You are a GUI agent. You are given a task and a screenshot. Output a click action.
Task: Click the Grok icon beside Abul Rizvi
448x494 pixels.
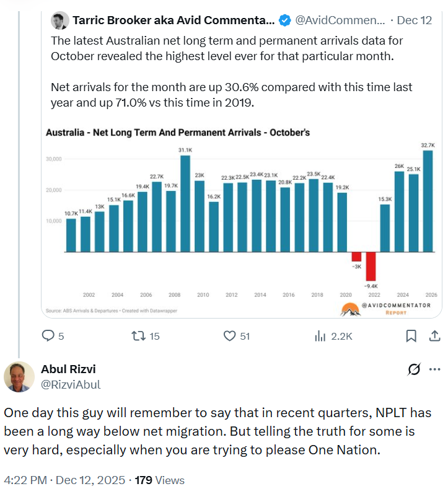click(x=414, y=369)
